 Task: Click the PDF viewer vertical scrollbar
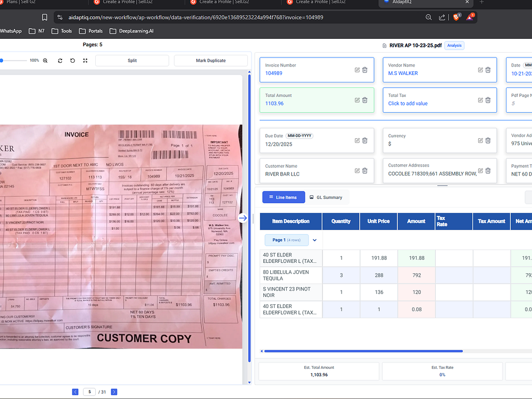250,217
